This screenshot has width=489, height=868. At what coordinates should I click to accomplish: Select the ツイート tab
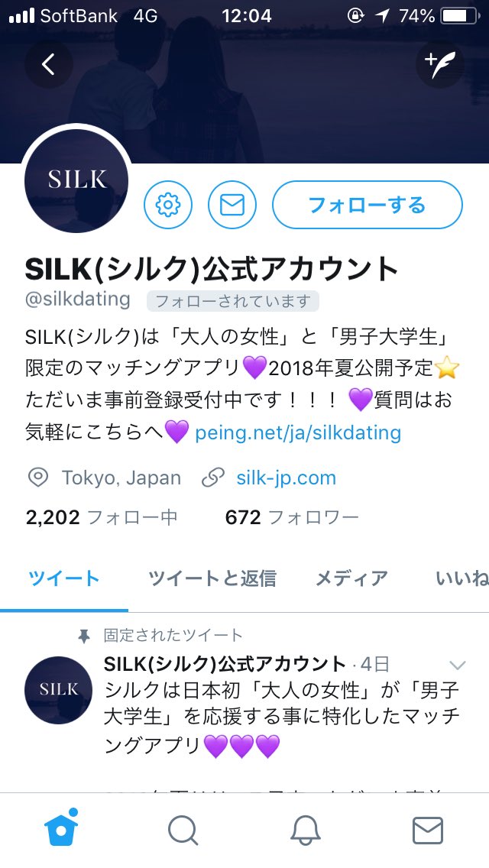64,578
